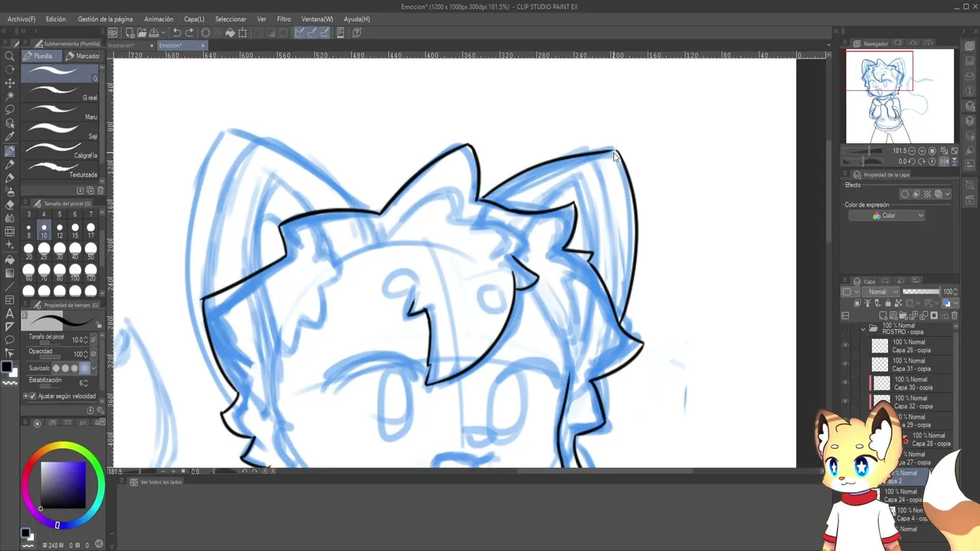This screenshot has width=980, height=551.
Task: Select the Balloon tool
Action: click(x=10, y=340)
